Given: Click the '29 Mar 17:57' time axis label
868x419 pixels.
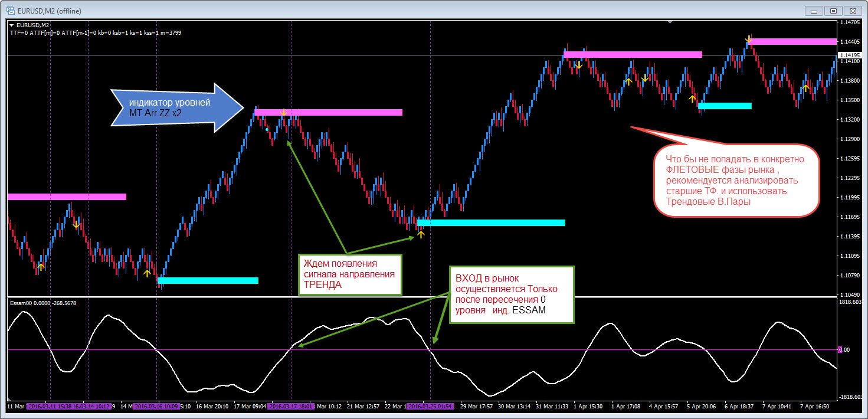Looking at the screenshot, I should [476, 407].
